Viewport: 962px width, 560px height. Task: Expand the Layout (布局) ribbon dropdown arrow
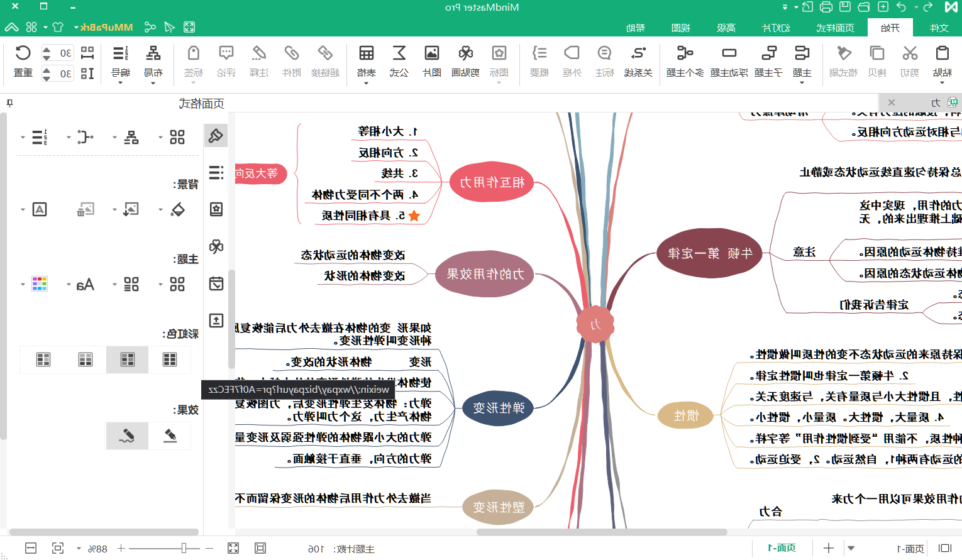153,83
